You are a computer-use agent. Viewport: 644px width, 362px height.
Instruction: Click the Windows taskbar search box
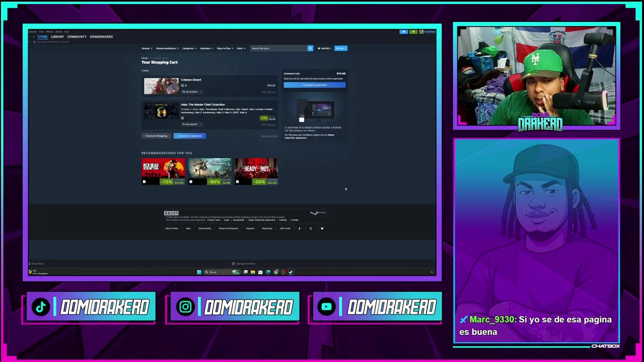click(x=223, y=272)
